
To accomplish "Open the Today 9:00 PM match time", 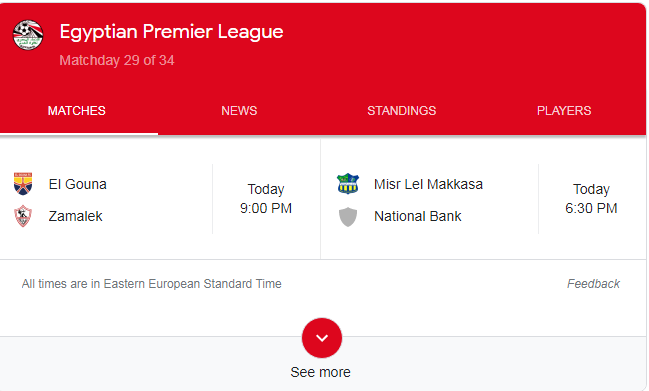I will click(x=266, y=199).
